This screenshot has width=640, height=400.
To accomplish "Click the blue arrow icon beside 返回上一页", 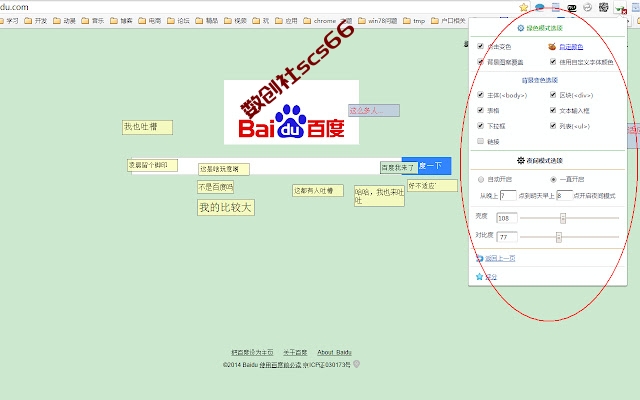I will coord(480,258).
